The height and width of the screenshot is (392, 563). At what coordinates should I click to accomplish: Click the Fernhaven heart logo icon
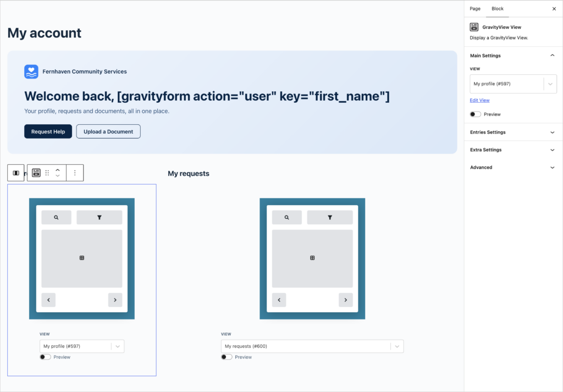point(31,71)
